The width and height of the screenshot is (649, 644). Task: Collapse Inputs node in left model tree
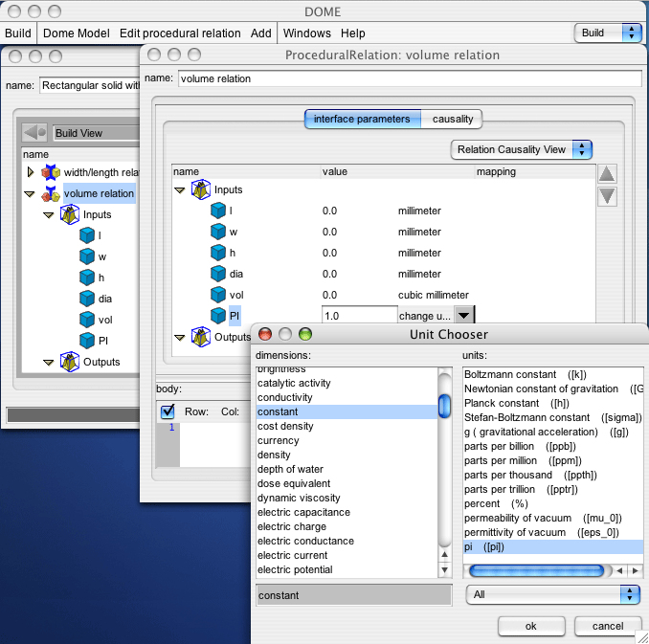(x=49, y=214)
